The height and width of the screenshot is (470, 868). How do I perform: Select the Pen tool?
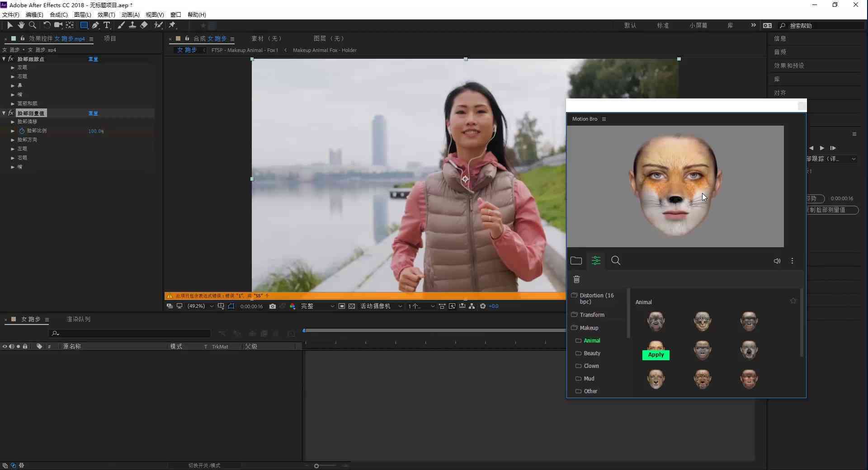[95, 25]
